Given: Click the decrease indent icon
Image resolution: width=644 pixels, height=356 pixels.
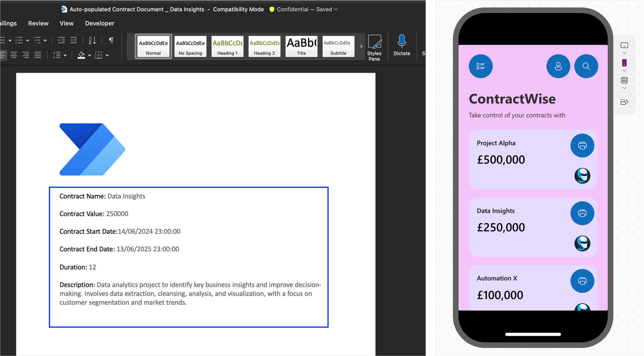Looking at the screenshot, I should [61, 40].
